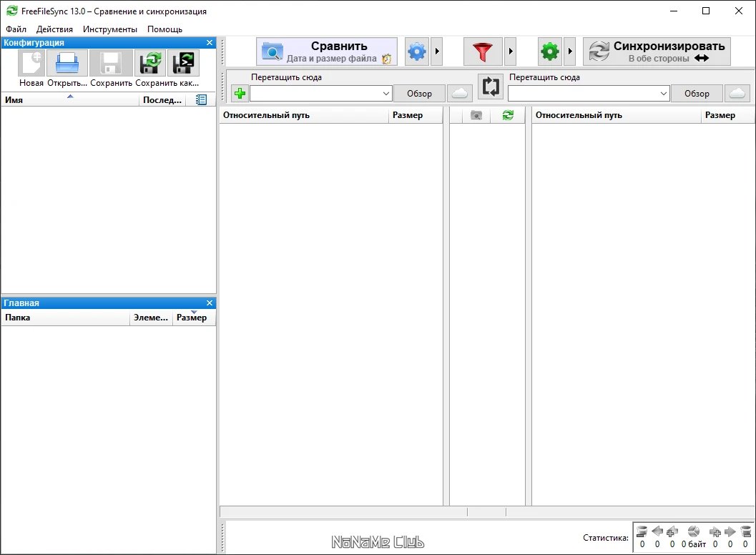The height and width of the screenshot is (555, 756).
Task: Click left Обзор browse button
Action: (419, 94)
